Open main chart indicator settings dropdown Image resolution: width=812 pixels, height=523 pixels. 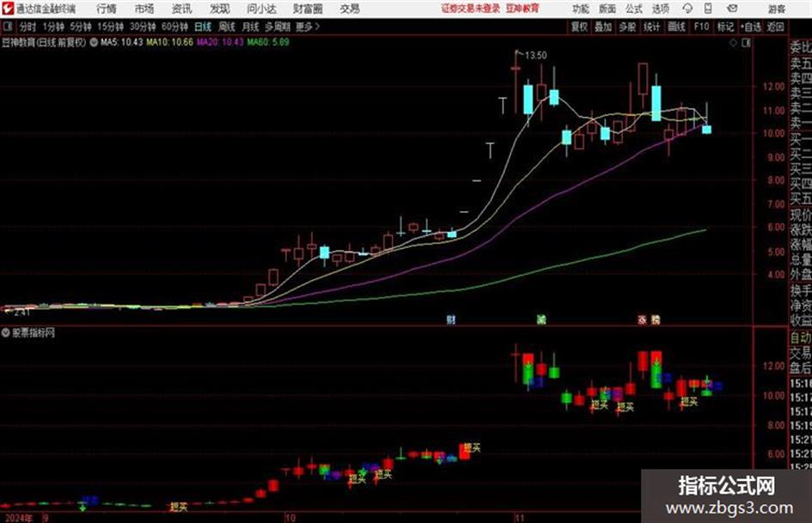pyautogui.click(x=94, y=42)
